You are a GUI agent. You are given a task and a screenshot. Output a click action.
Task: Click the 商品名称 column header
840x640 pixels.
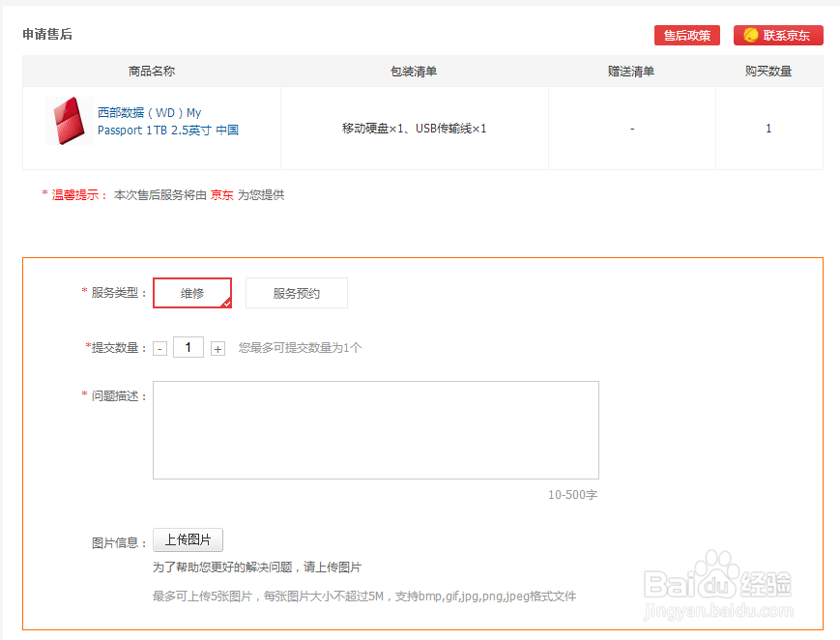pyautogui.click(x=152, y=72)
